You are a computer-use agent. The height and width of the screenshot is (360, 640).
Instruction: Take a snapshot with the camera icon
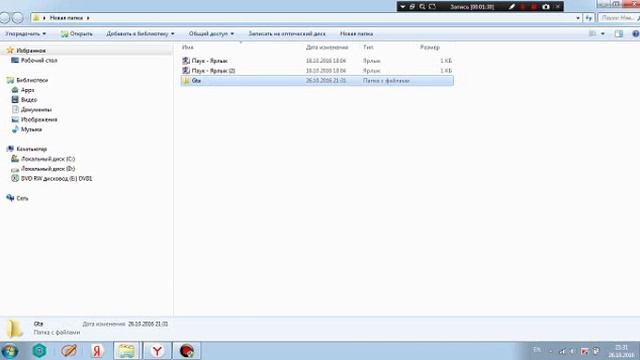coord(546,7)
